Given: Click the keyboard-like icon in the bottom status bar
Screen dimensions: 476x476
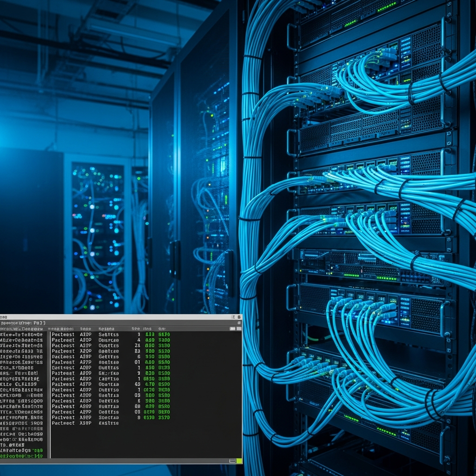Looking at the screenshot, I should pos(232,461).
